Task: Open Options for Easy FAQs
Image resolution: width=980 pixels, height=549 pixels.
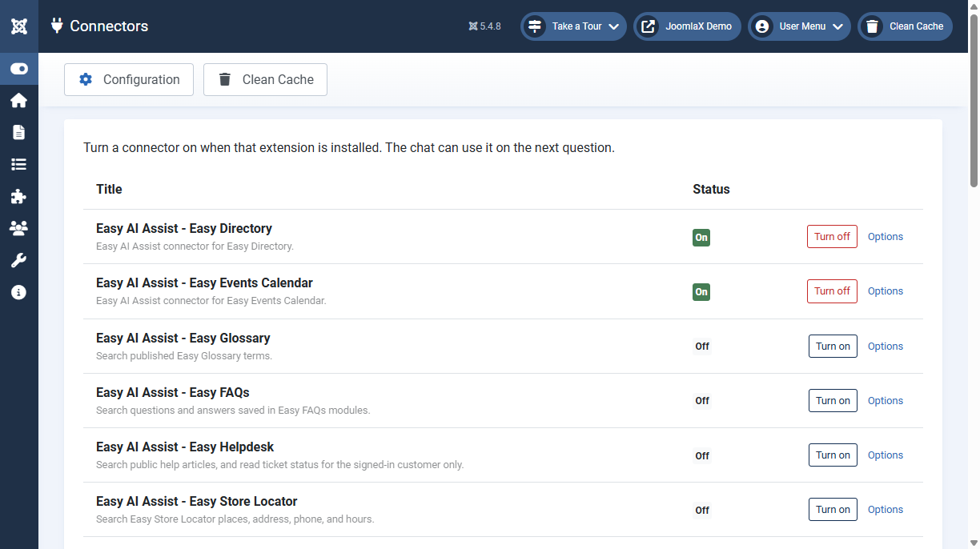Action: [886, 401]
